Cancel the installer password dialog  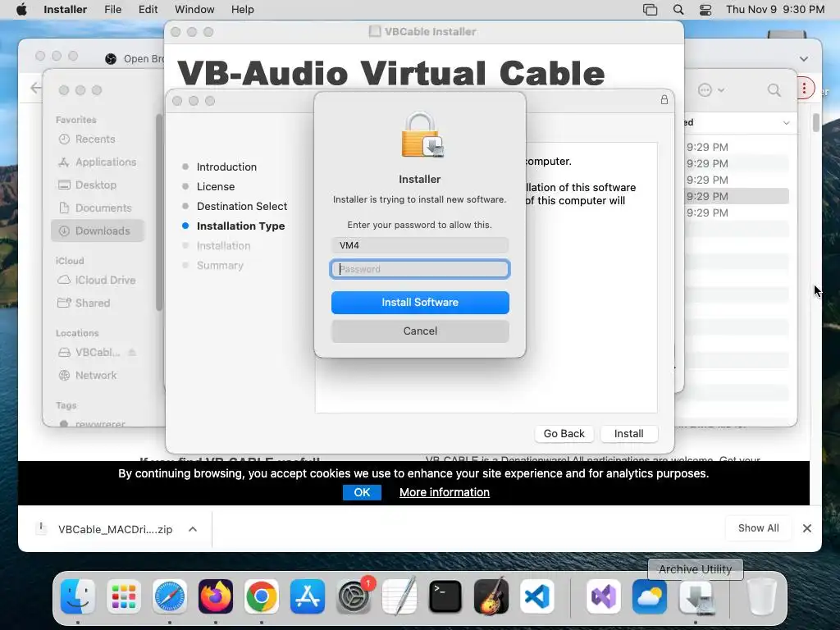pyautogui.click(x=420, y=331)
